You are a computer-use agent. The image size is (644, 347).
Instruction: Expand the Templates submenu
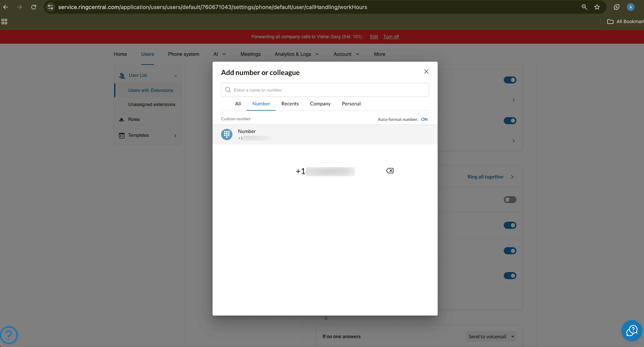175,136
